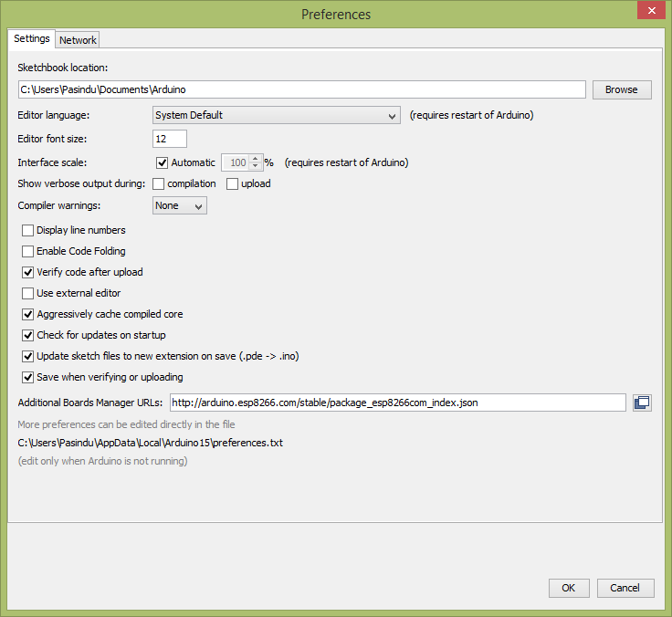Open the preferences.txt file path link

151,443
